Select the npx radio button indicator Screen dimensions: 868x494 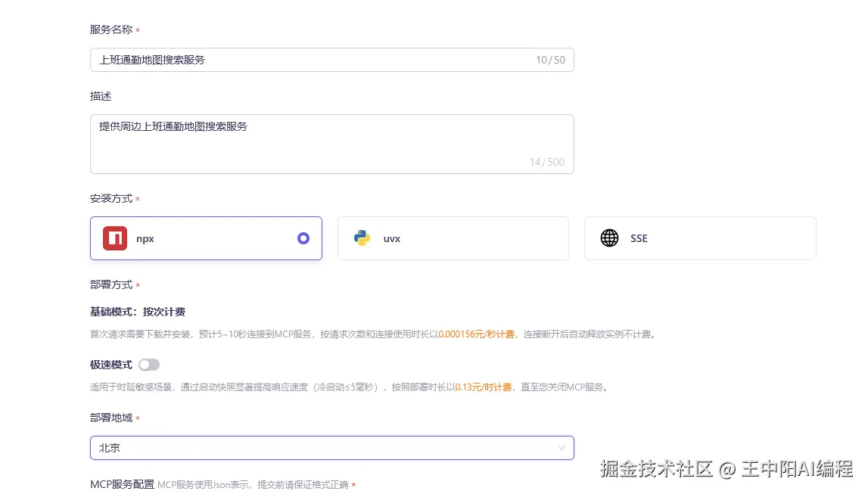(x=303, y=238)
